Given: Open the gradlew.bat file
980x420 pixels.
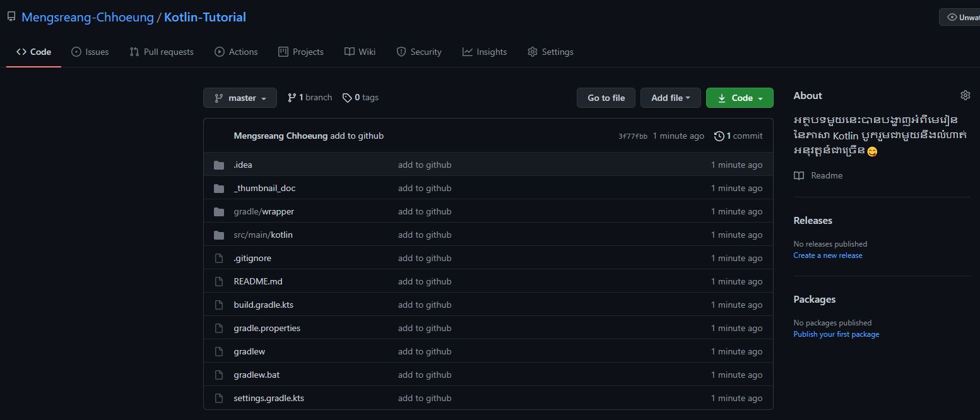Looking at the screenshot, I should click(x=256, y=375).
